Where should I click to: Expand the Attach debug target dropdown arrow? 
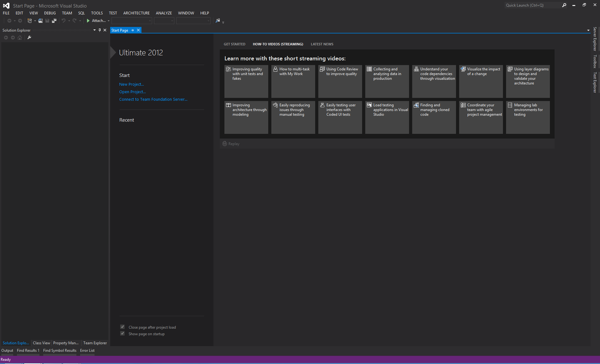[x=109, y=21]
